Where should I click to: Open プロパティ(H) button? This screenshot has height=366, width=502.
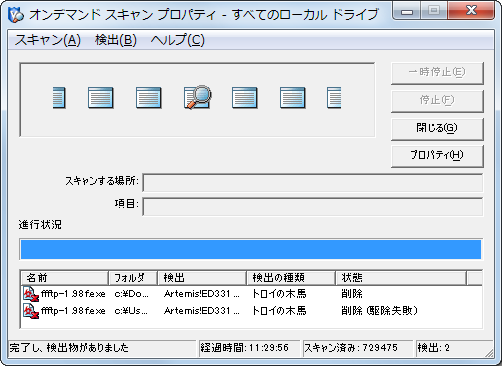coord(437,156)
